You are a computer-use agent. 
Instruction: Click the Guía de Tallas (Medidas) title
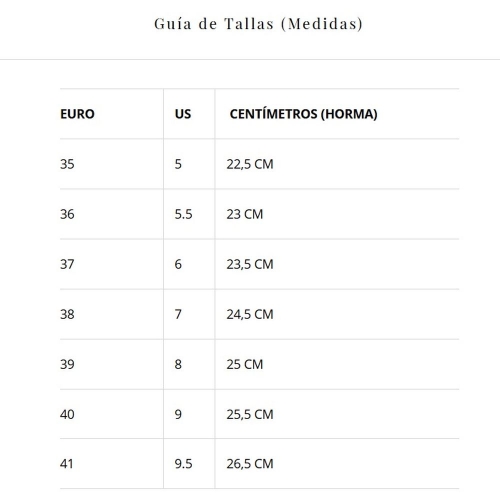(x=258, y=24)
